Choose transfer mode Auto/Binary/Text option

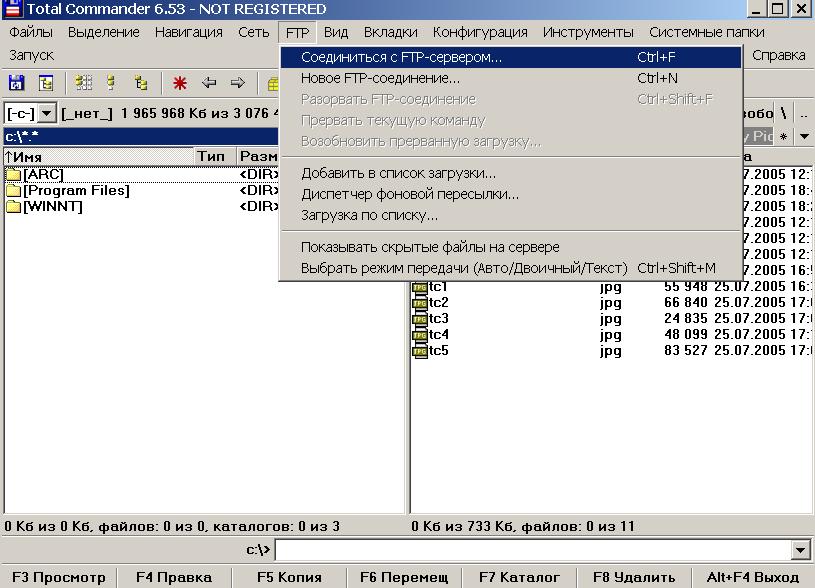pyautogui.click(x=464, y=268)
